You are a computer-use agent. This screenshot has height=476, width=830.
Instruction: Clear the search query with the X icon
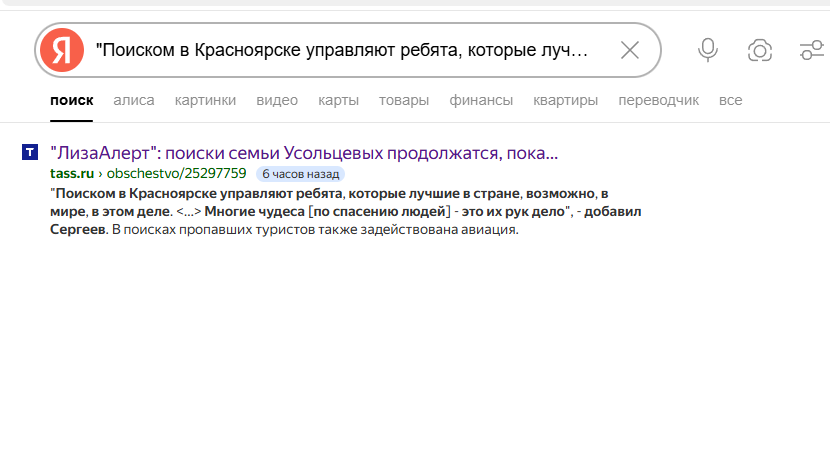click(630, 50)
